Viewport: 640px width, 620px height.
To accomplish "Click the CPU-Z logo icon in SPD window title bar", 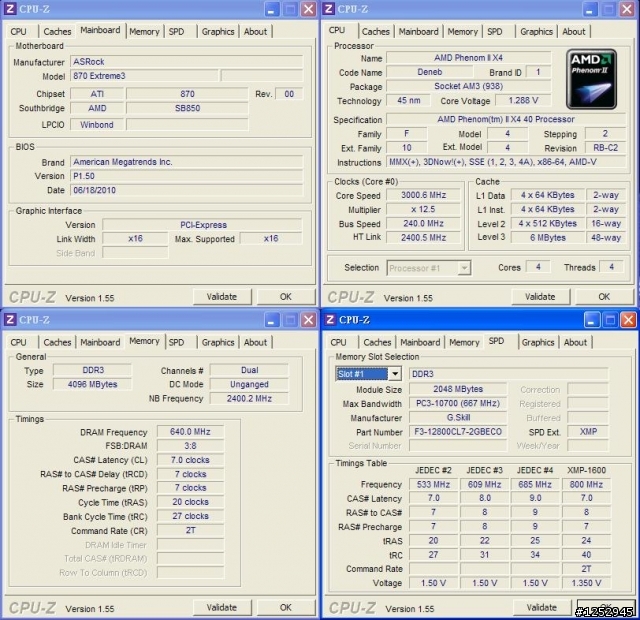I will click(x=330, y=320).
